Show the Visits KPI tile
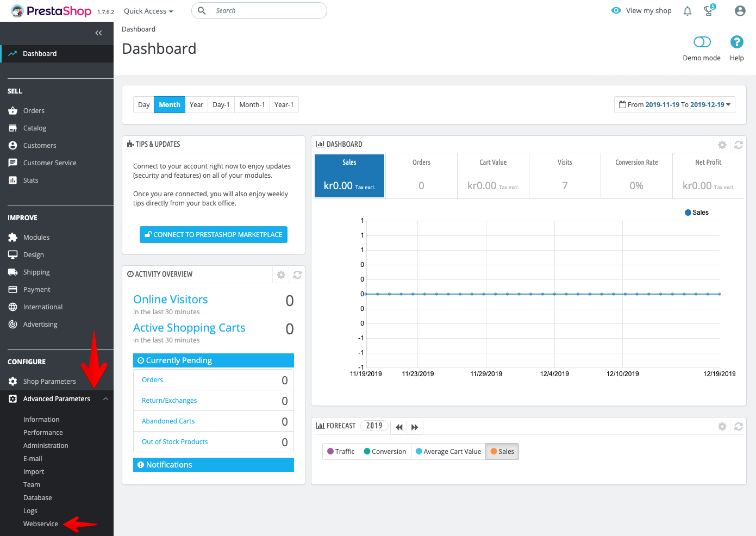Screen dimensions: 756x536 click(565, 176)
